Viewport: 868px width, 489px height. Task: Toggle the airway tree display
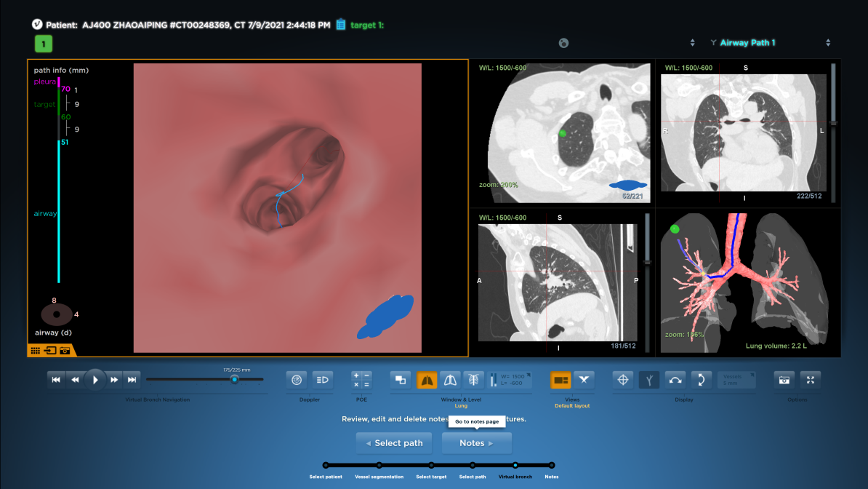click(649, 379)
